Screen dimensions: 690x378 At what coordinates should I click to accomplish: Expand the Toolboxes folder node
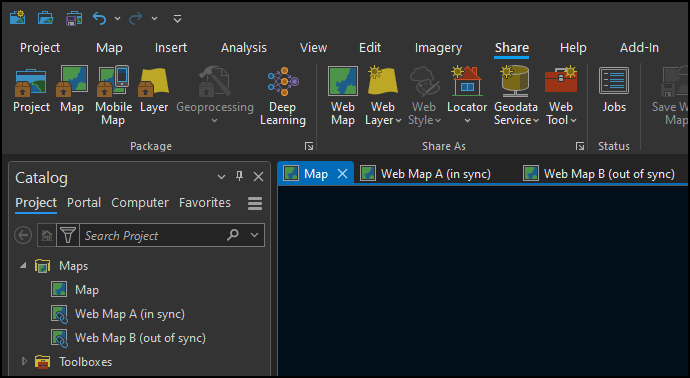[25, 361]
